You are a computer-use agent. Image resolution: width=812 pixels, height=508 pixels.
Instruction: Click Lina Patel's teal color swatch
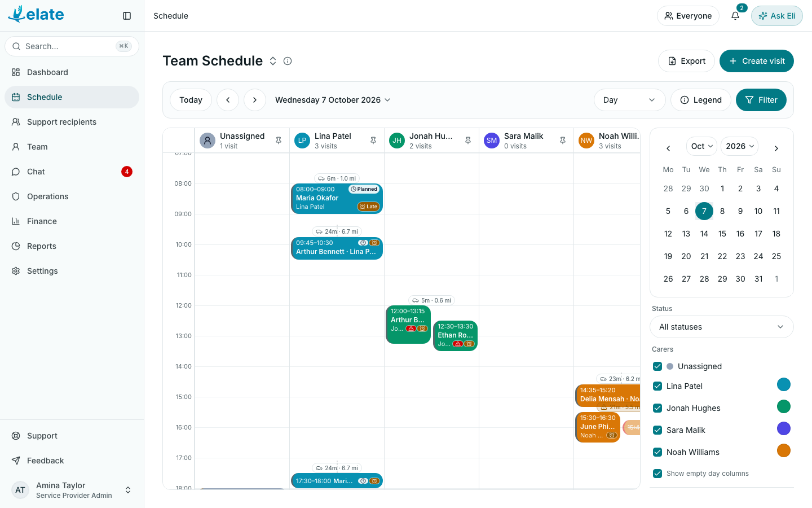[784, 385]
